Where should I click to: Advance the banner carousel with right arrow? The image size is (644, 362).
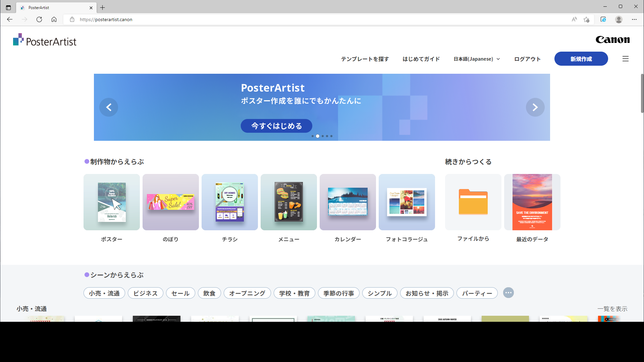coord(535,107)
